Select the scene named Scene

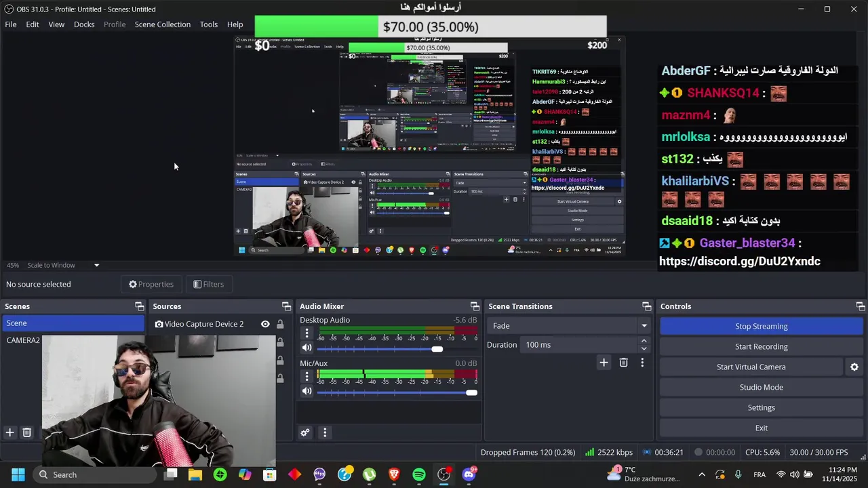coord(73,323)
